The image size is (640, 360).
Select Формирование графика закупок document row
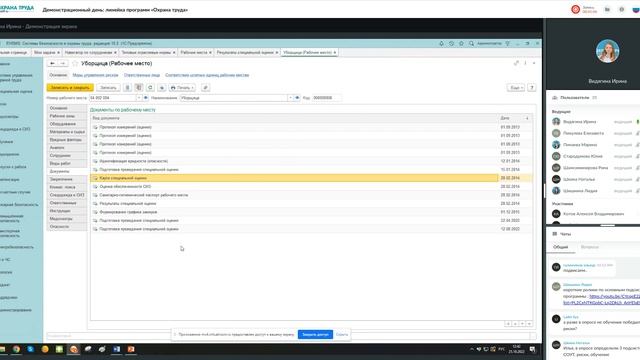[311, 212]
